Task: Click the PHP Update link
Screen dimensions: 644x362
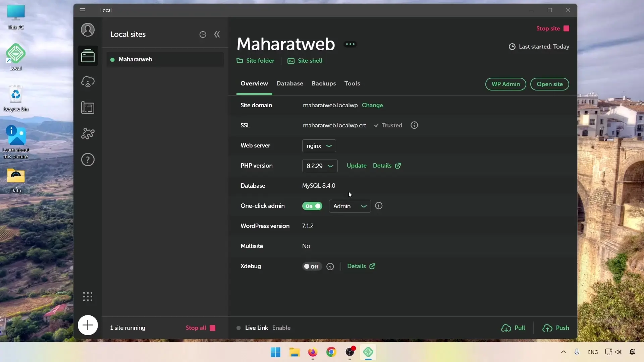Action: click(357, 166)
